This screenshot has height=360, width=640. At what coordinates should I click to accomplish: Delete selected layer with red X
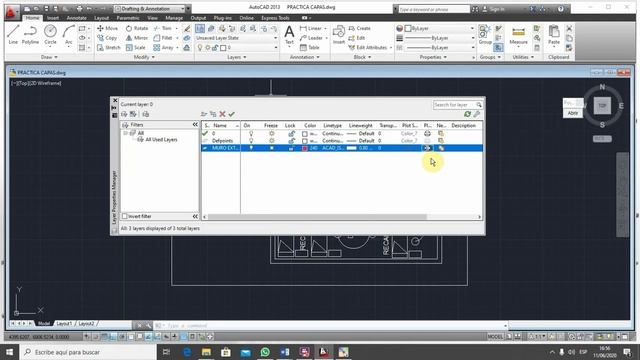(x=222, y=114)
